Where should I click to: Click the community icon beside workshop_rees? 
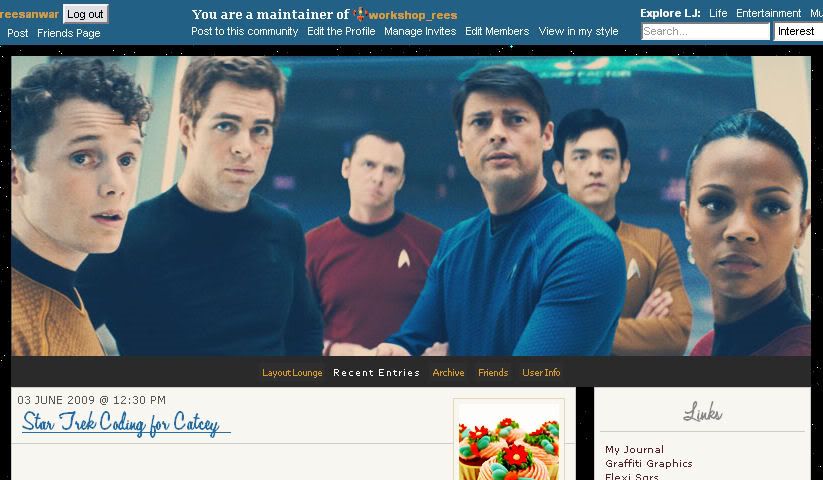click(360, 14)
